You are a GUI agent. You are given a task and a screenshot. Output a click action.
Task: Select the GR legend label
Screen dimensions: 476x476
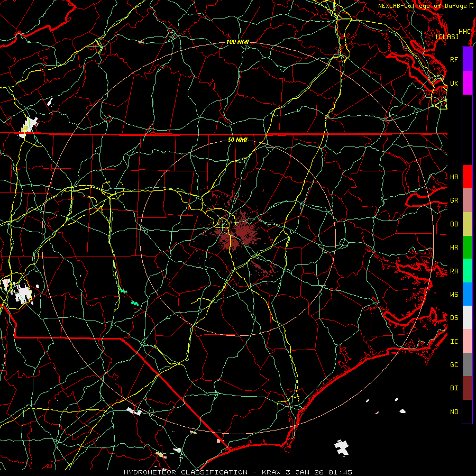(x=454, y=200)
